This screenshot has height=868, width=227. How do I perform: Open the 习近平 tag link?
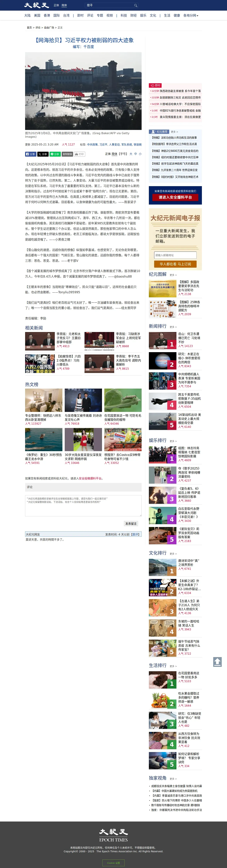pyautogui.click(x=103, y=145)
